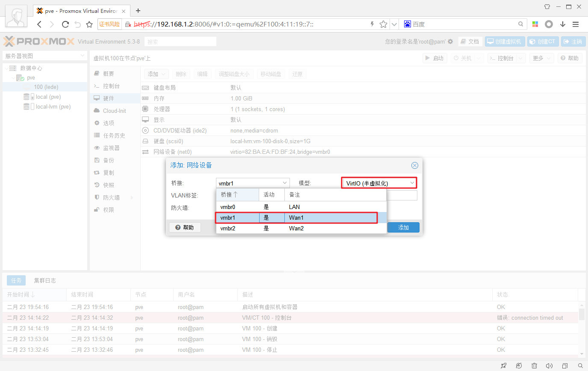Image resolution: width=588 pixels, height=371 pixels.
Task: Collapse the pve node expander arrow
Action: click(x=13, y=78)
